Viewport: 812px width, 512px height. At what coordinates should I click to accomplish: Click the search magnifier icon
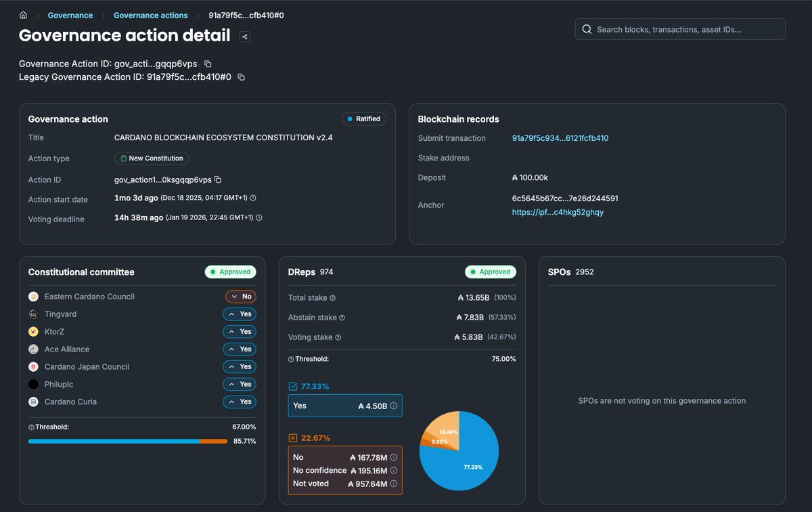[x=587, y=29]
